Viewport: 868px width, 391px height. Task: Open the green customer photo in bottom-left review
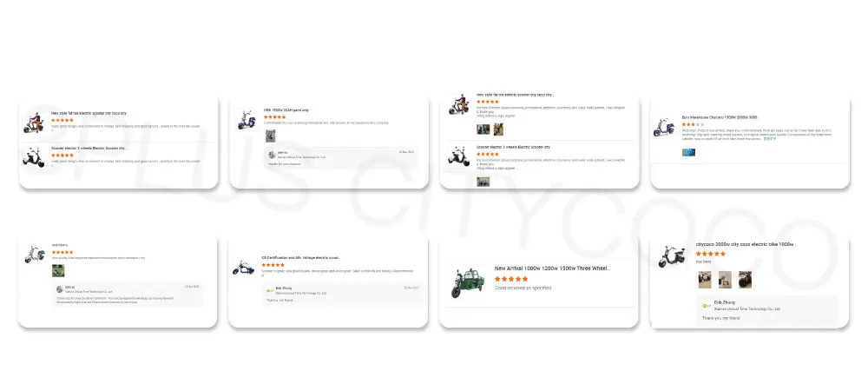[x=58, y=270]
